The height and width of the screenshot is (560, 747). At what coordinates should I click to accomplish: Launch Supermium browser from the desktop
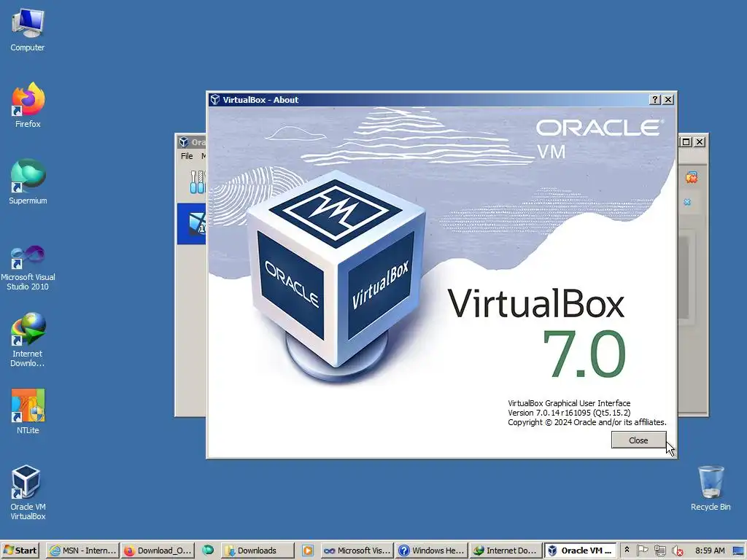tap(28, 182)
